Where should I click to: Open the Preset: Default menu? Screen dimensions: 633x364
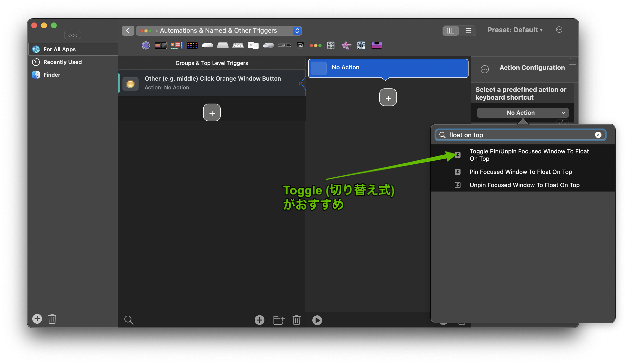point(515,30)
